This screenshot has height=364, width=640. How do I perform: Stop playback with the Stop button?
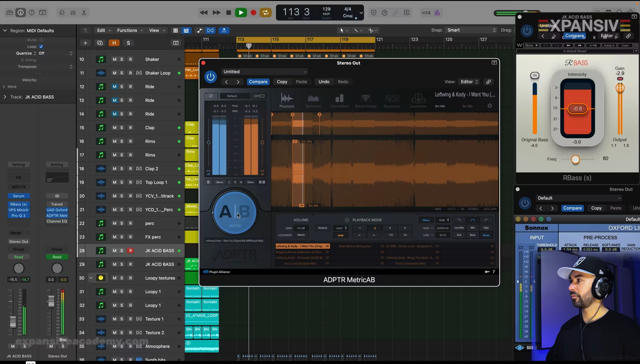(x=228, y=12)
